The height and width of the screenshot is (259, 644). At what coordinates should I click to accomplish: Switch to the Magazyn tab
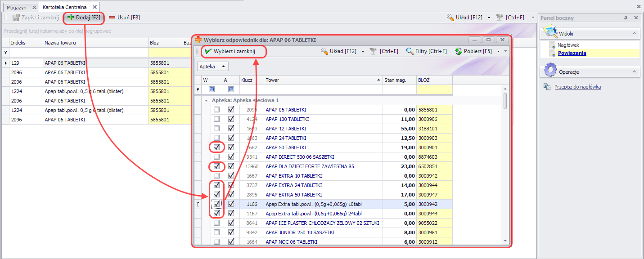17,8
